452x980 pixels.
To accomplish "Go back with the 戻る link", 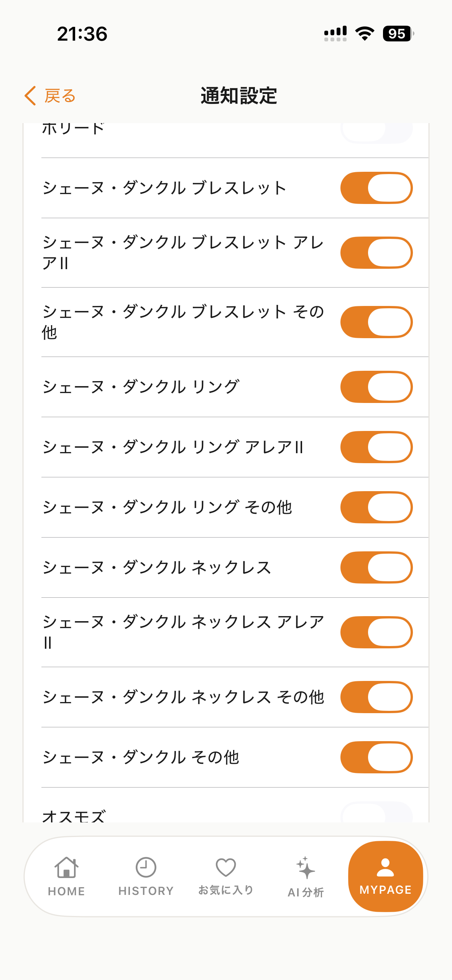I will 60,95.
